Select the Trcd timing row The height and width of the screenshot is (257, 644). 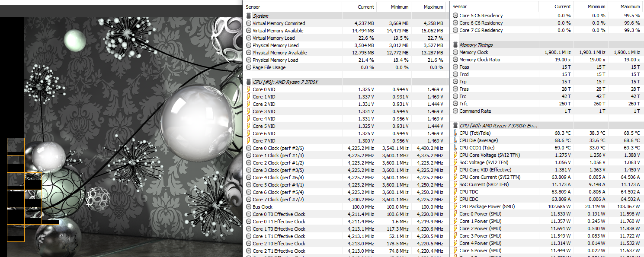pyautogui.click(x=547, y=74)
